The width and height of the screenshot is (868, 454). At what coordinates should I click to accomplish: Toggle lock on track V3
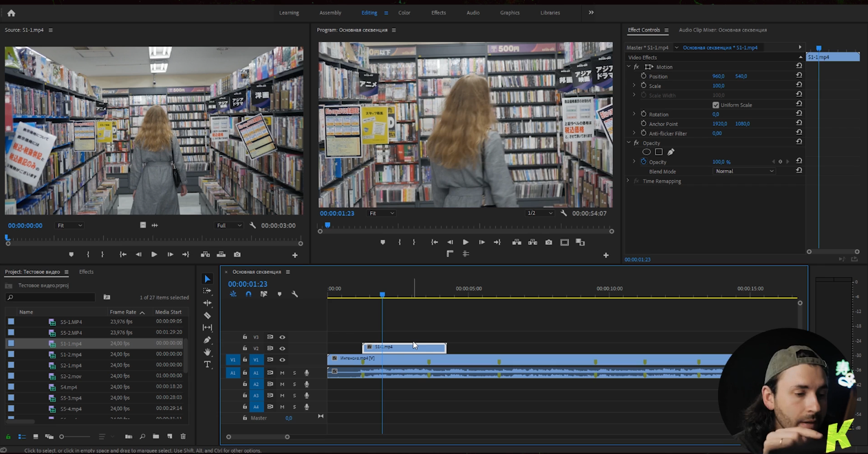(x=245, y=337)
